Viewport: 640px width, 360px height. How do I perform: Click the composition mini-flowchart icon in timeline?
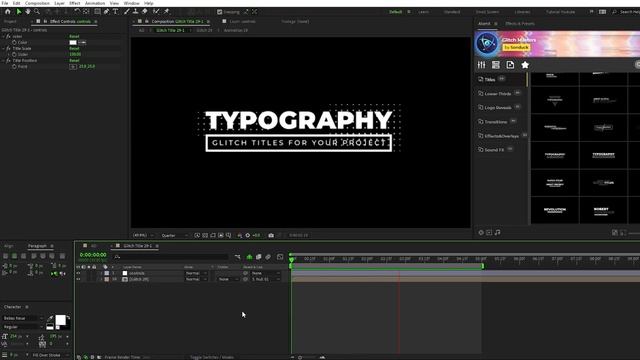click(238, 257)
